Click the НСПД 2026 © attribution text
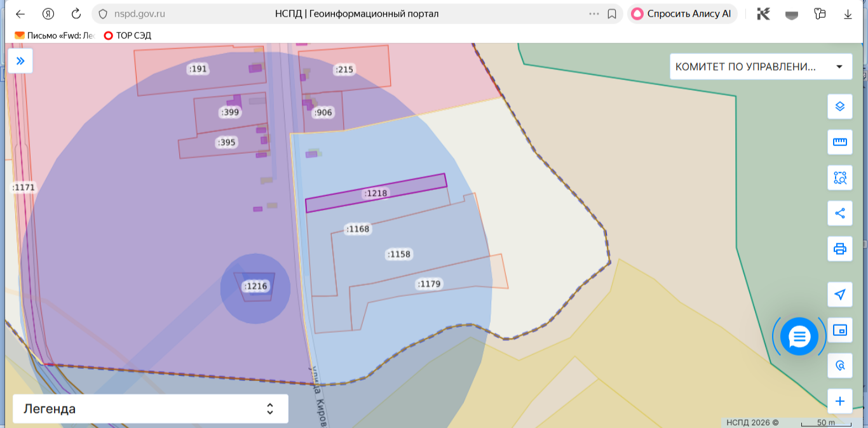The height and width of the screenshot is (428, 868). (x=752, y=422)
